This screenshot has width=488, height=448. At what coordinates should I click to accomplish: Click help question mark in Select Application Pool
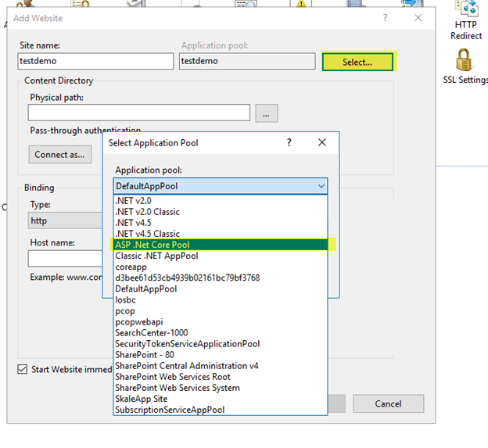pos(289,143)
